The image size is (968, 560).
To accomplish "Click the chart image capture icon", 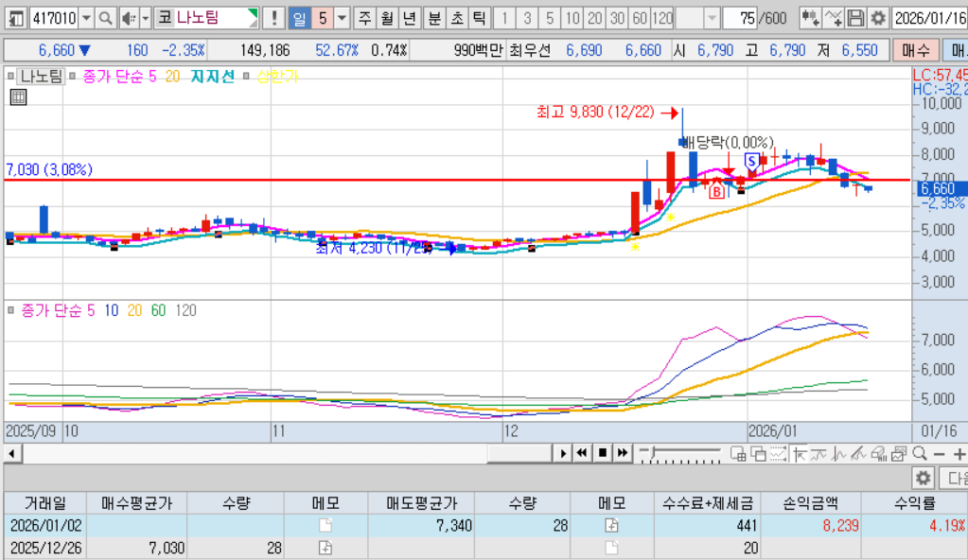I will point(899,454).
